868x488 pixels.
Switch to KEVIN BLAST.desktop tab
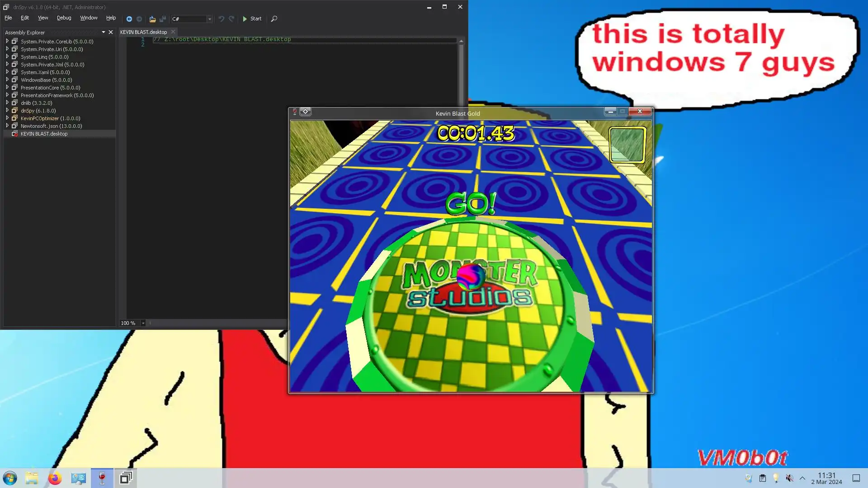(143, 32)
